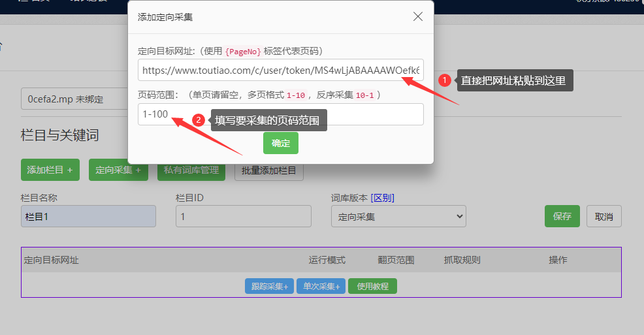The height and width of the screenshot is (335, 644).
Task: Close the 添加定向采集 dialog
Action: (418, 16)
